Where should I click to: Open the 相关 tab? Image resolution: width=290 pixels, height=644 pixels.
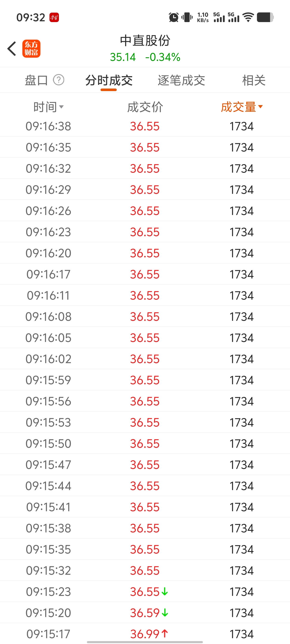pos(253,80)
